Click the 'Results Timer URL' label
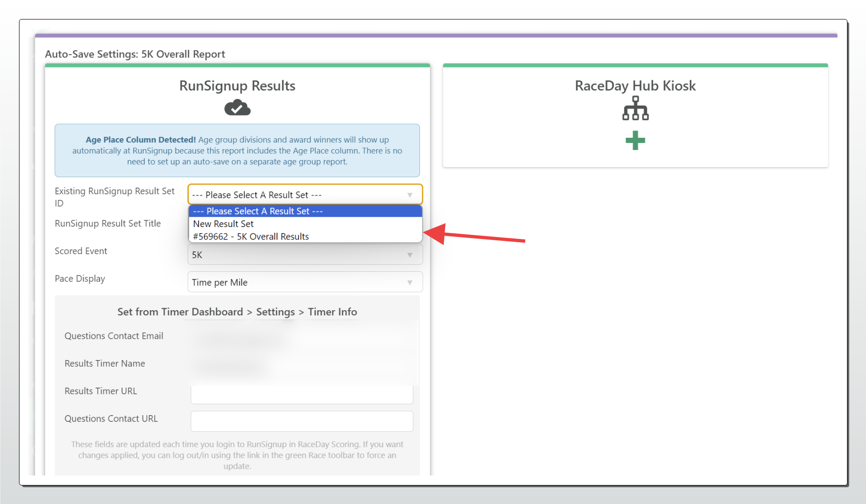The image size is (866, 504). pyautogui.click(x=101, y=391)
